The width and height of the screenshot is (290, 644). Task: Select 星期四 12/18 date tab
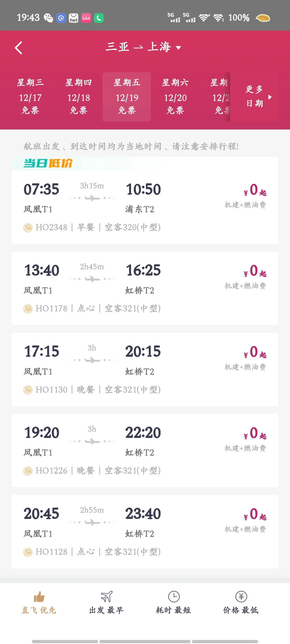click(x=78, y=97)
